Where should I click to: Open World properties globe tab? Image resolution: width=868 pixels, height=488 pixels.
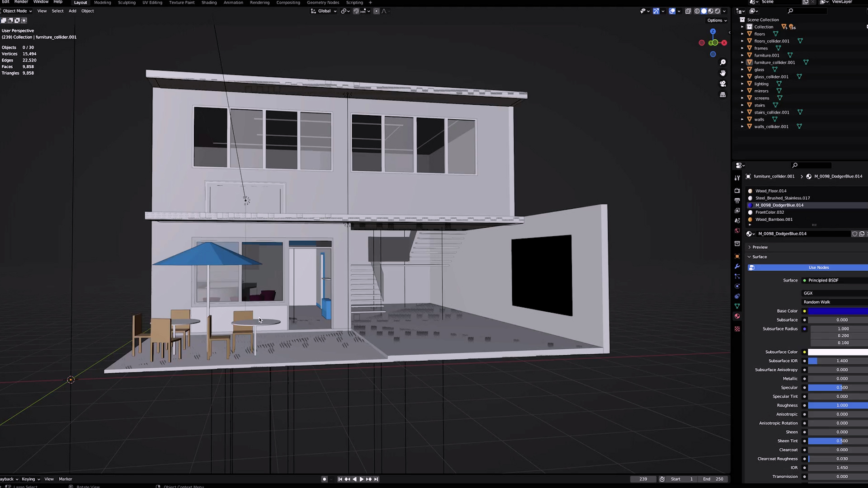point(737,231)
